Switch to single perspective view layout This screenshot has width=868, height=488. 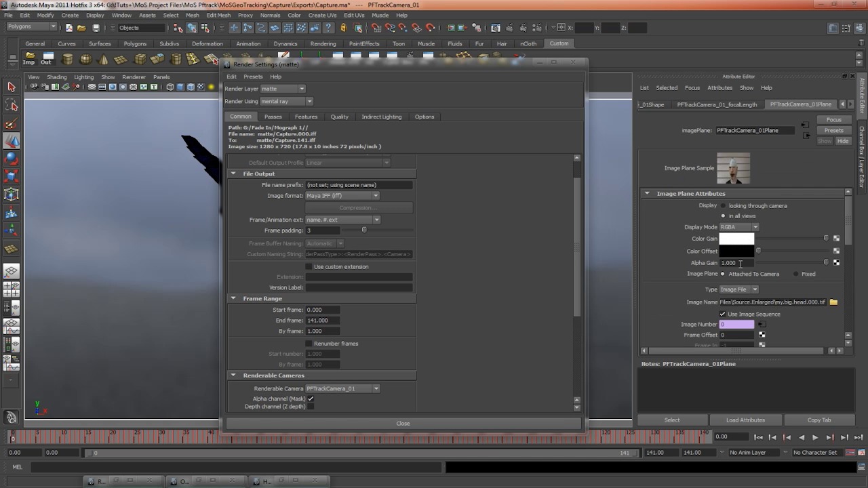point(12,272)
